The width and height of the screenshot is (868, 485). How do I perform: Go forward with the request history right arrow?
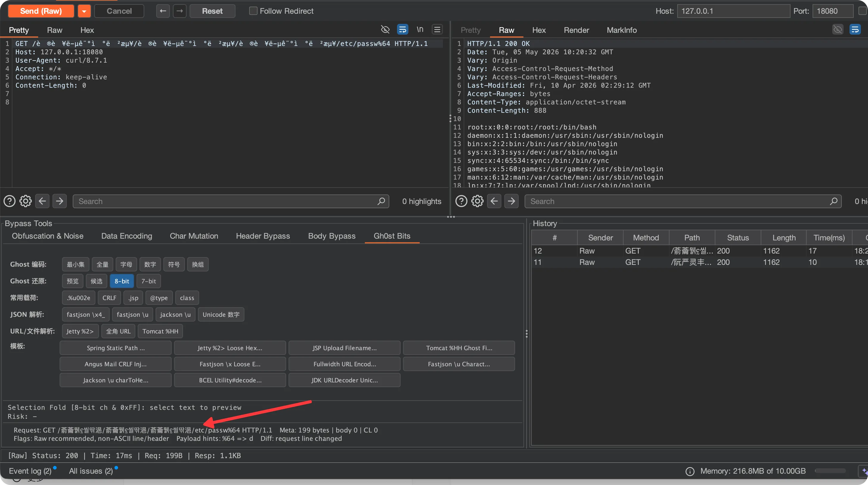(180, 11)
